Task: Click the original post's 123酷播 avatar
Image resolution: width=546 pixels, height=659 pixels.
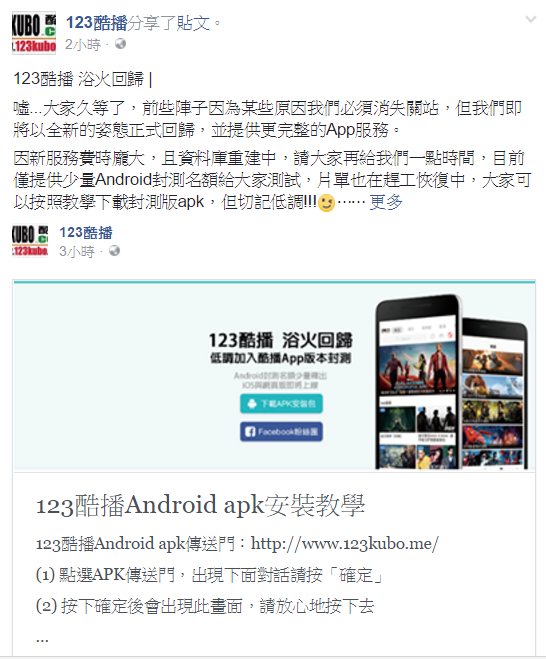Action: click(30, 241)
